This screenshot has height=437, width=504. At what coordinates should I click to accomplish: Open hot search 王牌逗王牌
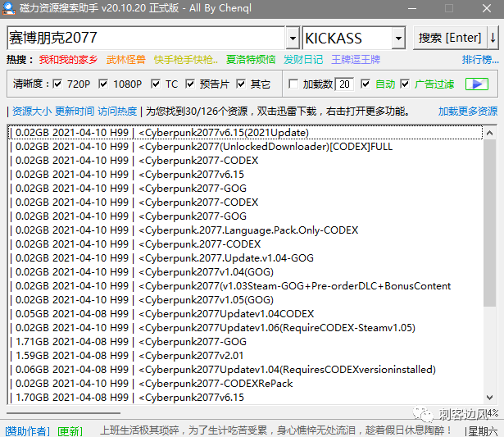(x=356, y=60)
